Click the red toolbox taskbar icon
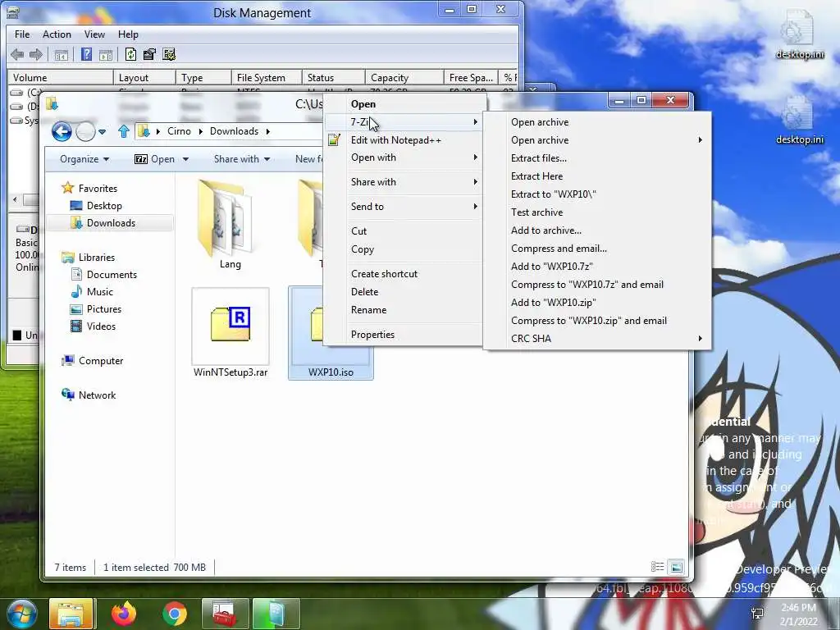Viewport: 840px width, 630px height. [225, 614]
